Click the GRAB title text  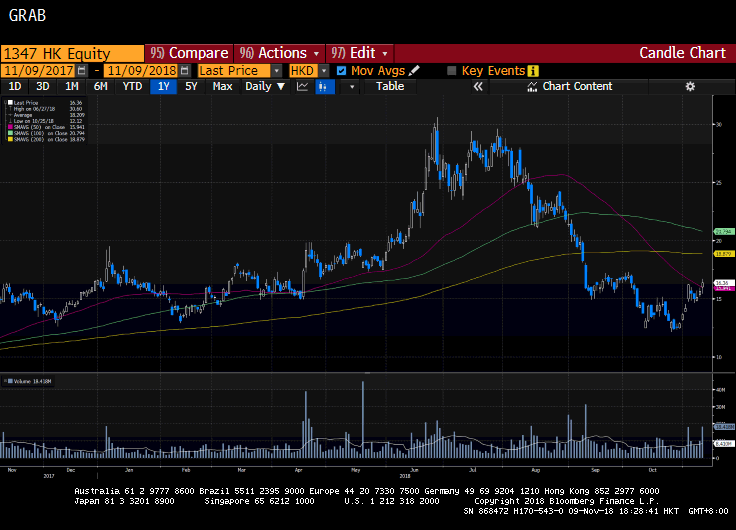tap(27, 15)
